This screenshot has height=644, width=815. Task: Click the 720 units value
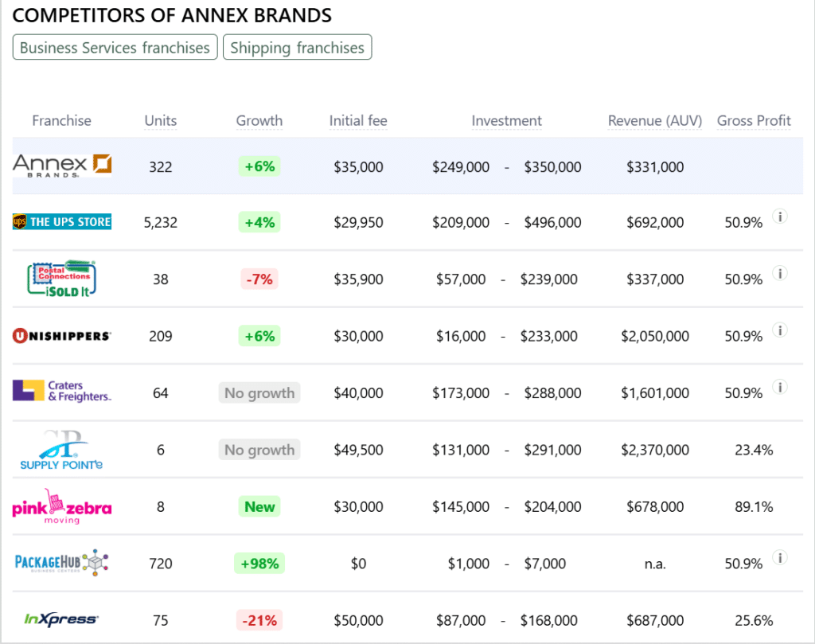(161, 564)
